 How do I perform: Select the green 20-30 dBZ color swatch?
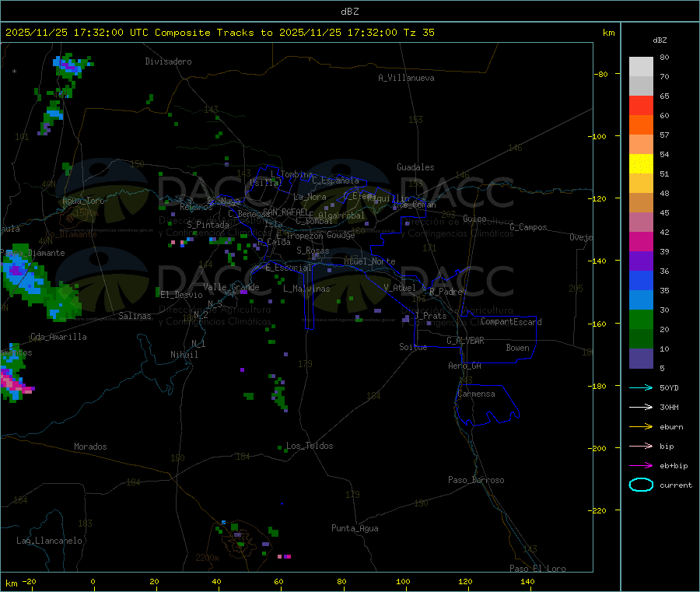(x=641, y=319)
